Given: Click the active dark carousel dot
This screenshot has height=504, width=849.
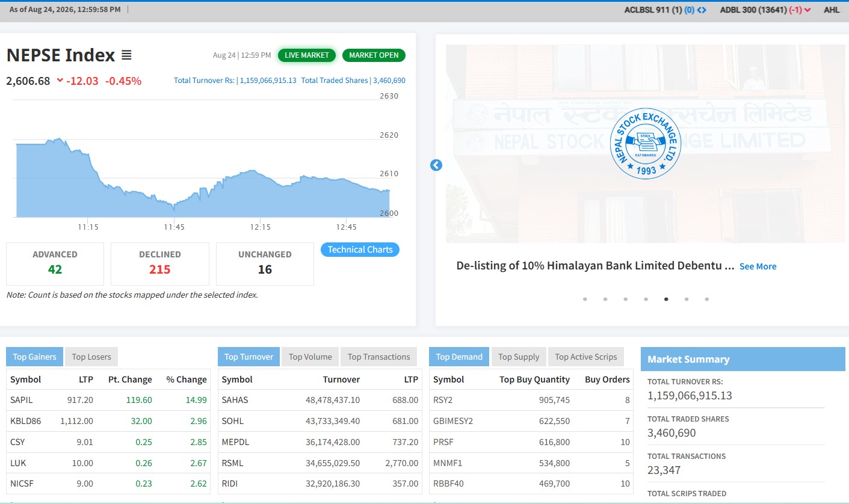Looking at the screenshot, I should 666,299.
